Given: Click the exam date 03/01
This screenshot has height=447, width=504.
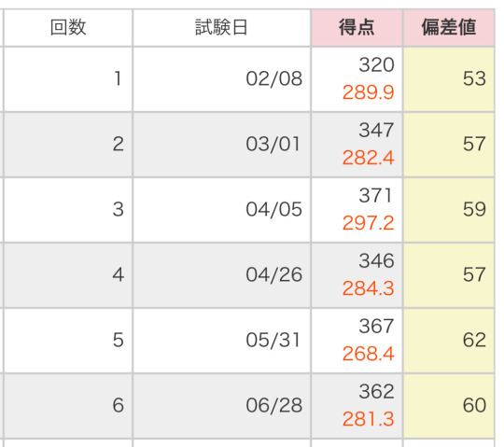Looking at the screenshot, I should click(x=273, y=144).
